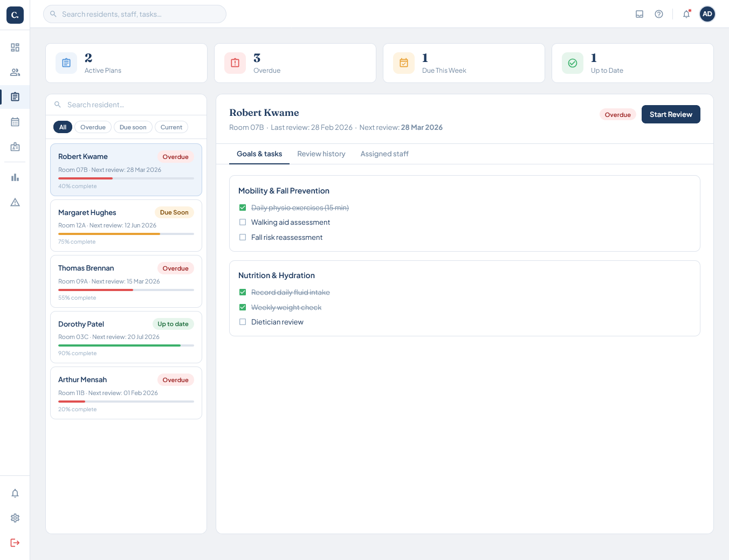Switch to the Review history tab

(x=321, y=154)
